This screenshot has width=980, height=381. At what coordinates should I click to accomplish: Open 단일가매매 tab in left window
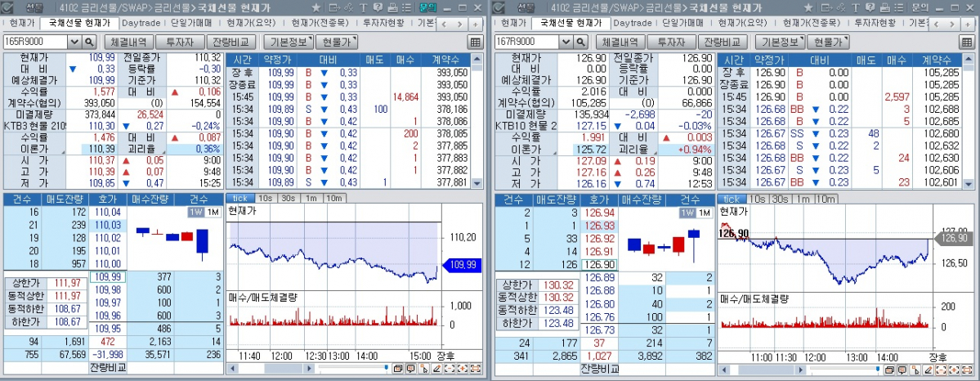pos(193,23)
